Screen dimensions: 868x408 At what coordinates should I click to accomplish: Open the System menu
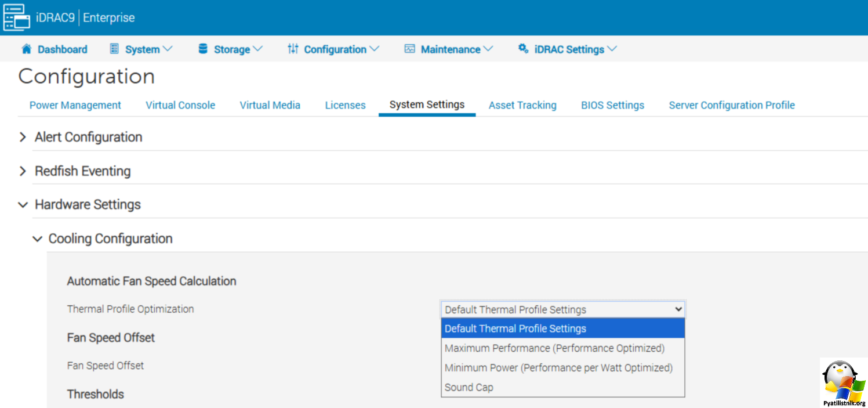coord(141,49)
